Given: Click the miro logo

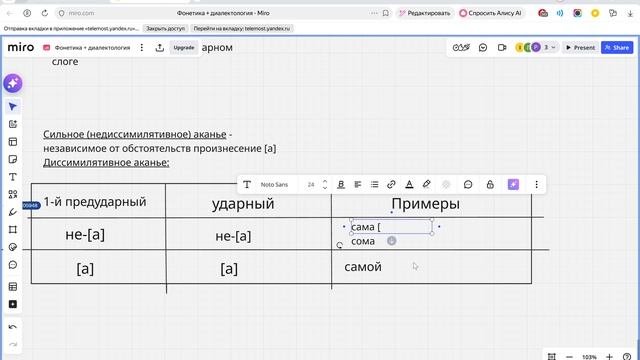Looking at the screenshot, I should [x=21, y=47].
